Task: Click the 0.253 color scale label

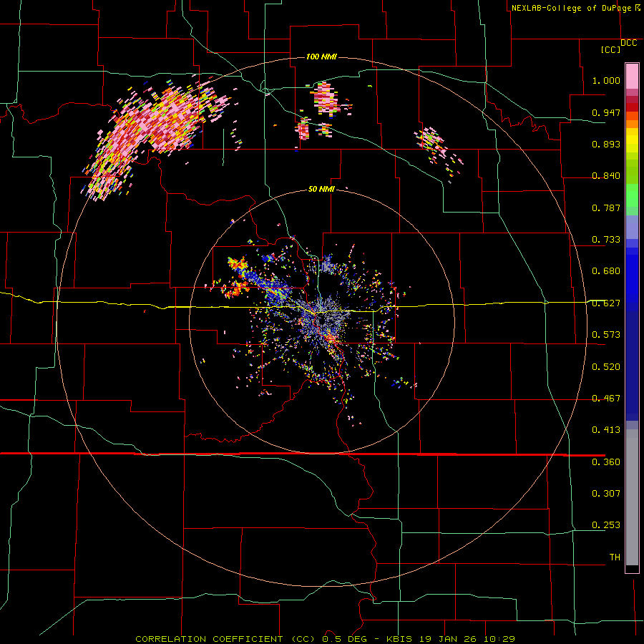Action: tap(606, 525)
